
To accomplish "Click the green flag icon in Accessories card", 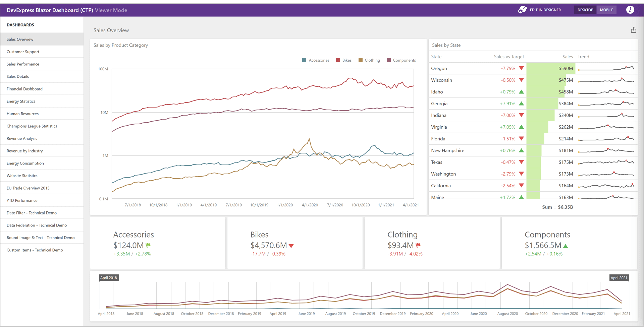I will [x=148, y=245].
